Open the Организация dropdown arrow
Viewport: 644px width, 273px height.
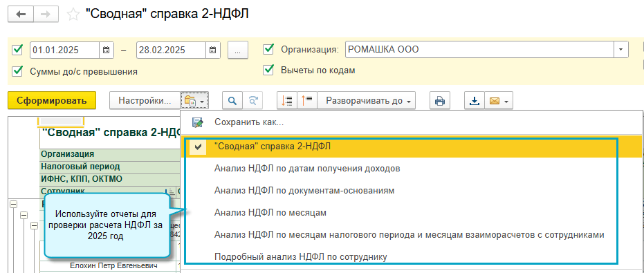(620, 50)
